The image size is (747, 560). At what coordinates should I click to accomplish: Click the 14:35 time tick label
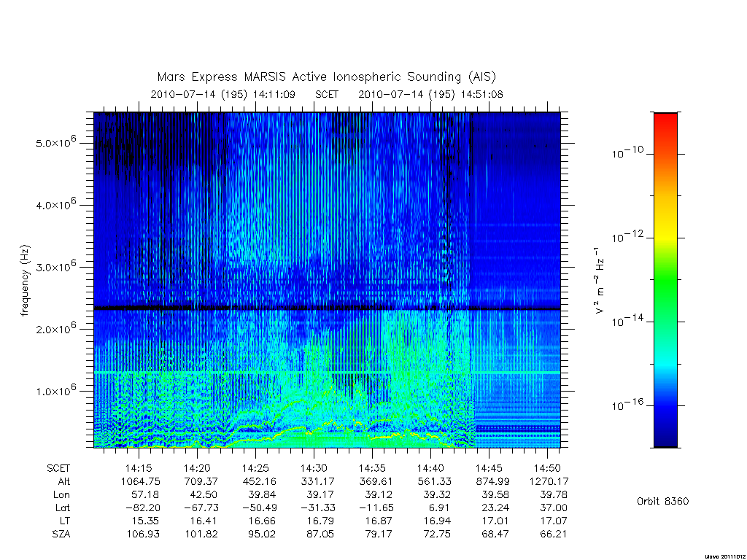(372, 468)
